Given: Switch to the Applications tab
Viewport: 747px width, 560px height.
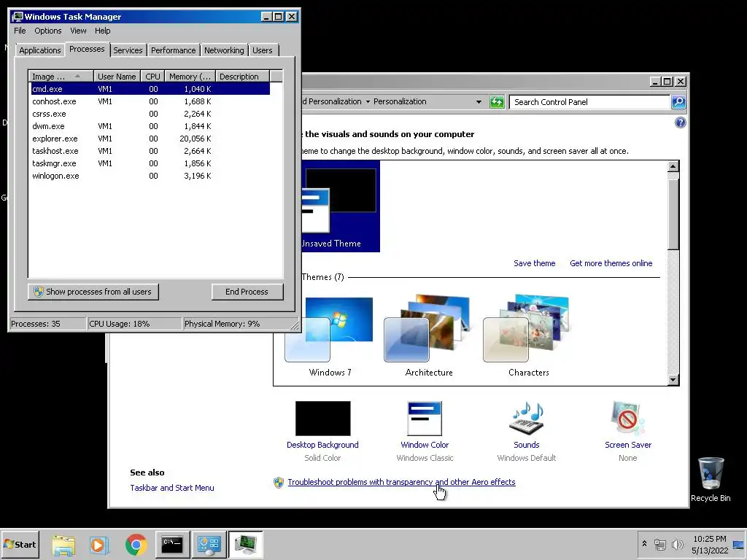Looking at the screenshot, I should pos(40,50).
